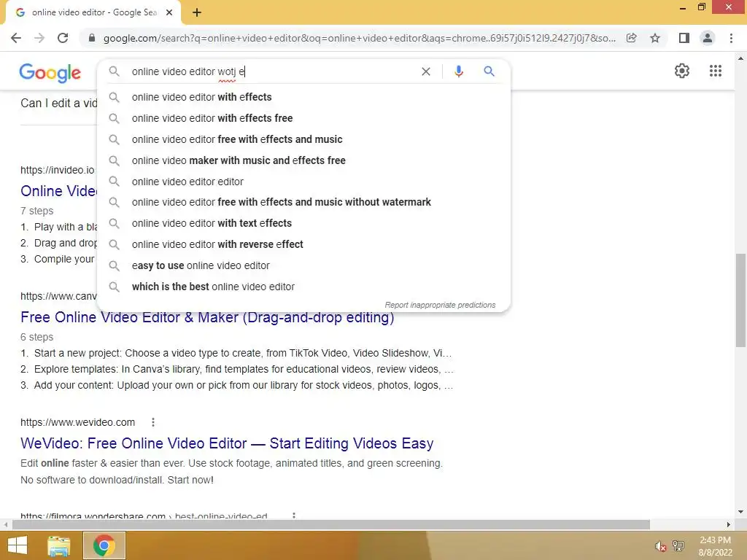Click the taskbar clock 2:43 PM
Viewport: 747px width, 560px height.
(x=715, y=540)
